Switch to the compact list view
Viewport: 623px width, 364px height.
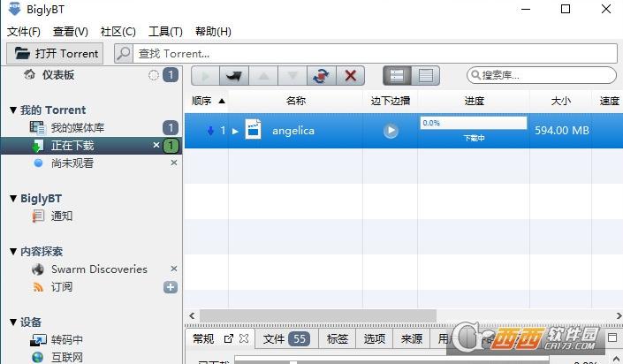[x=426, y=75]
